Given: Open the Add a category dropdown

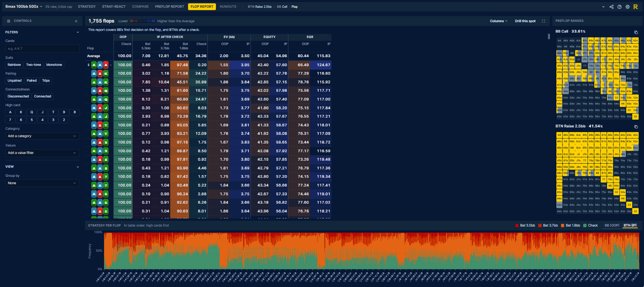Looking at the screenshot, I should click(42, 136).
